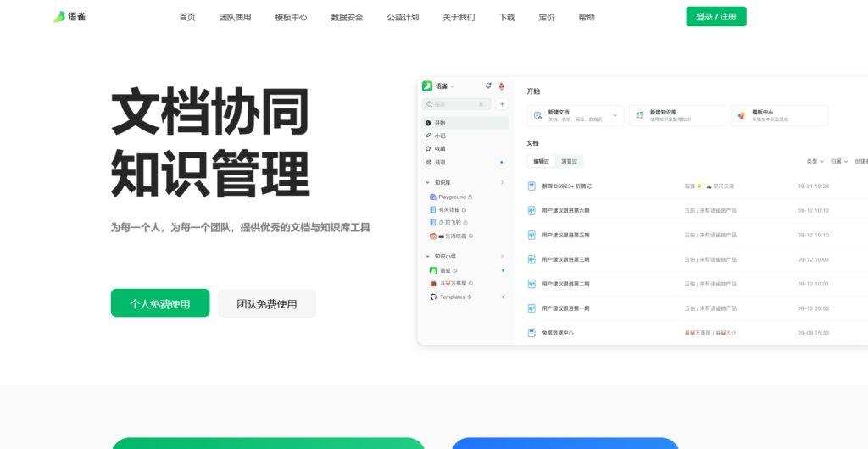
Task: Click the document icon for 群晖 DS923+ 折腾记
Action: pos(531,186)
